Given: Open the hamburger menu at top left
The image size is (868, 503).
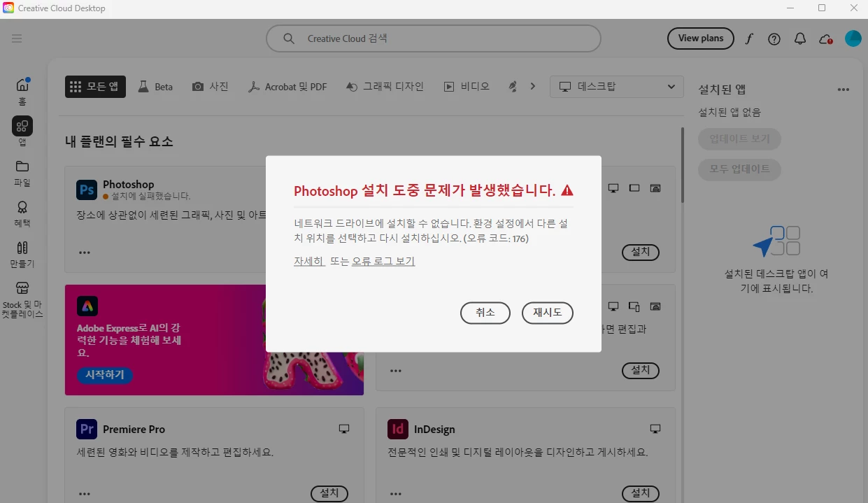Looking at the screenshot, I should pyautogui.click(x=17, y=38).
